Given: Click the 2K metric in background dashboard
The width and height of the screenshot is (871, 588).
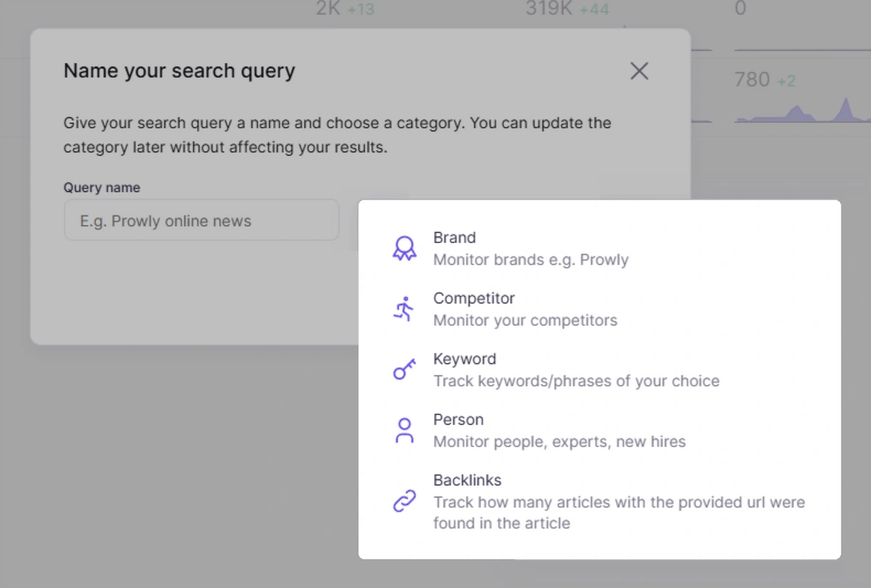Looking at the screenshot, I should point(329,9).
